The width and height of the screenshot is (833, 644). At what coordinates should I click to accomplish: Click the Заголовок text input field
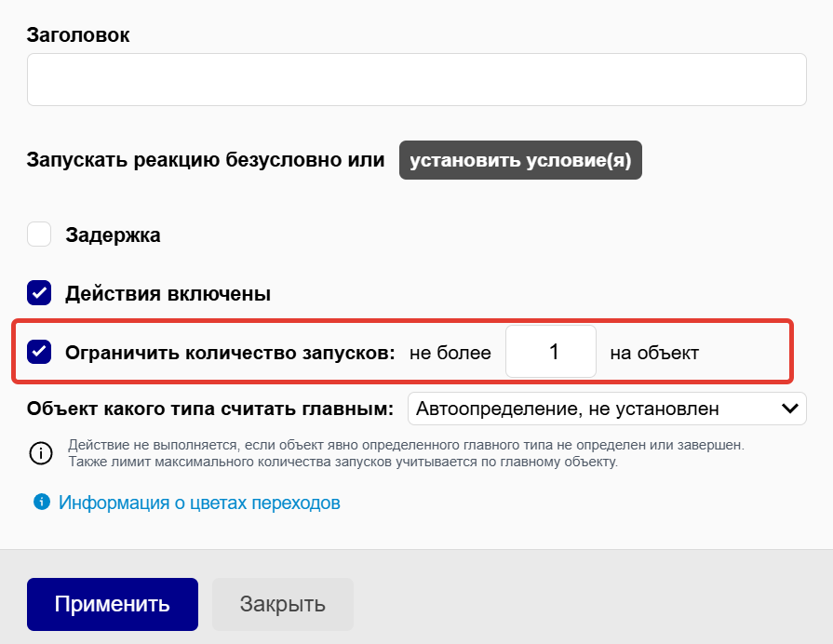[417, 79]
